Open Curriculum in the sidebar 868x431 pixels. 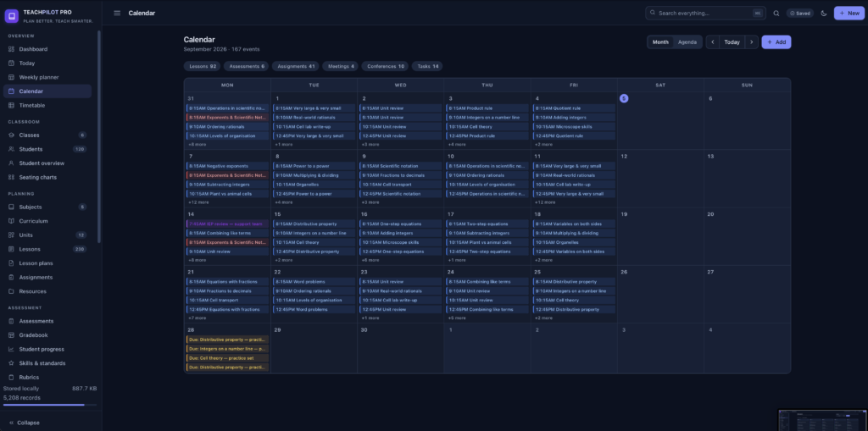click(47, 221)
